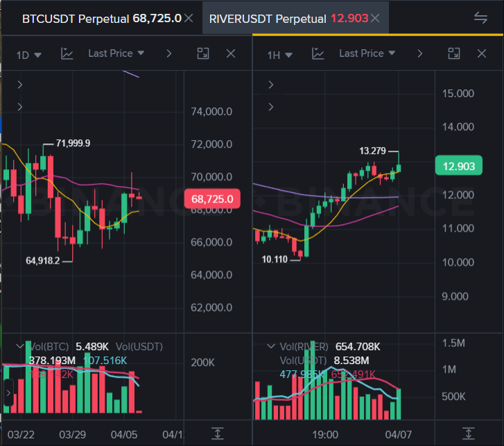Switch to the BTCUSDT Perpetual tab
The width and height of the screenshot is (504, 446).
(x=102, y=19)
